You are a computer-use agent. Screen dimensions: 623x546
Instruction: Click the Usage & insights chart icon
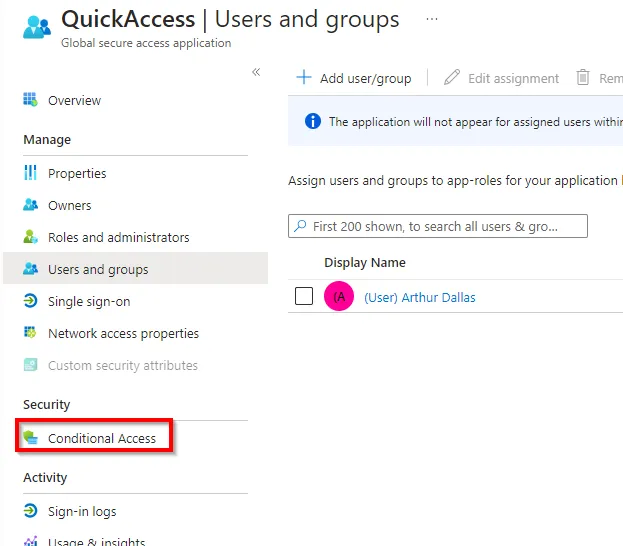click(x=30, y=541)
